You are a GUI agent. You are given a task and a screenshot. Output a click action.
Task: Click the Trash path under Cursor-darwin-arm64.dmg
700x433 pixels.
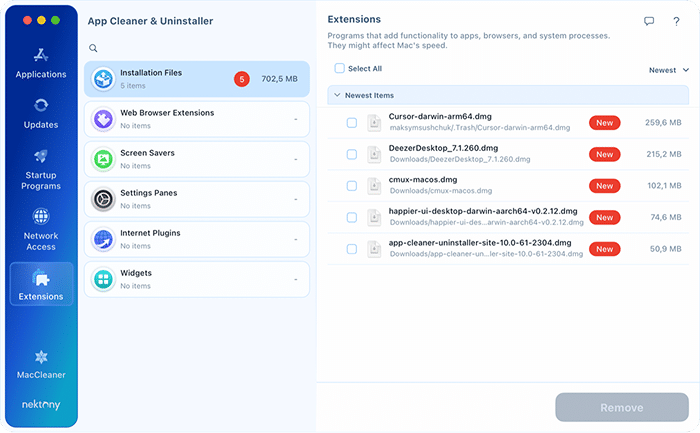tap(480, 128)
